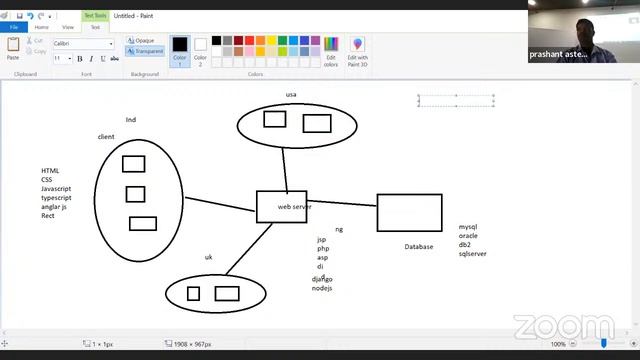Image resolution: width=640 pixels, height=360 pixels.
Task: Pick the lavender color swatch
Action: [316, 51]
